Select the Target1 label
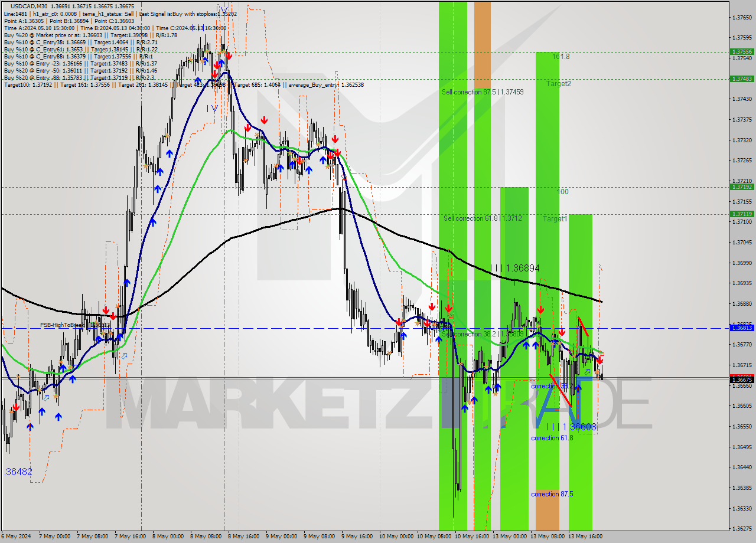The image size is (756, 543). [555, 219]
